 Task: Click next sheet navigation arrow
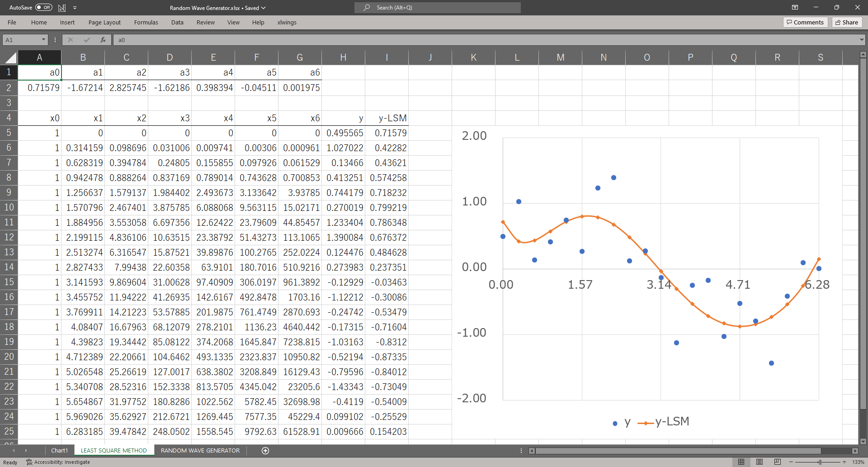(x=26, y=450)
